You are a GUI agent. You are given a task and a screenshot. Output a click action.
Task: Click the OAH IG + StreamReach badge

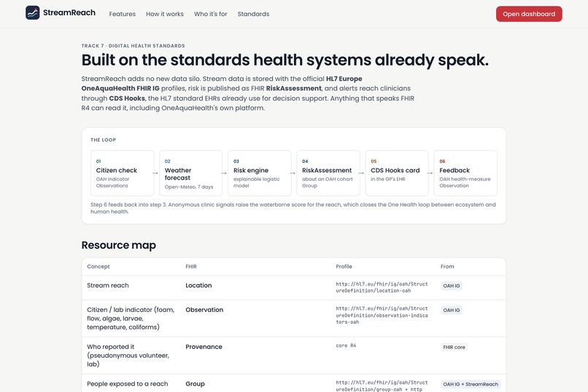[x=471, y=385]
